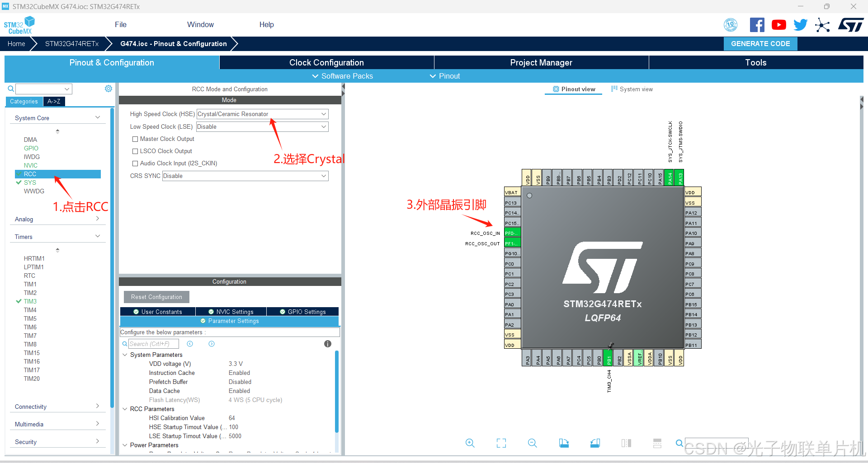Select the PB1 TIM3_CH4 pin
This screenshot has width=868, height=463.
point(609,358)
